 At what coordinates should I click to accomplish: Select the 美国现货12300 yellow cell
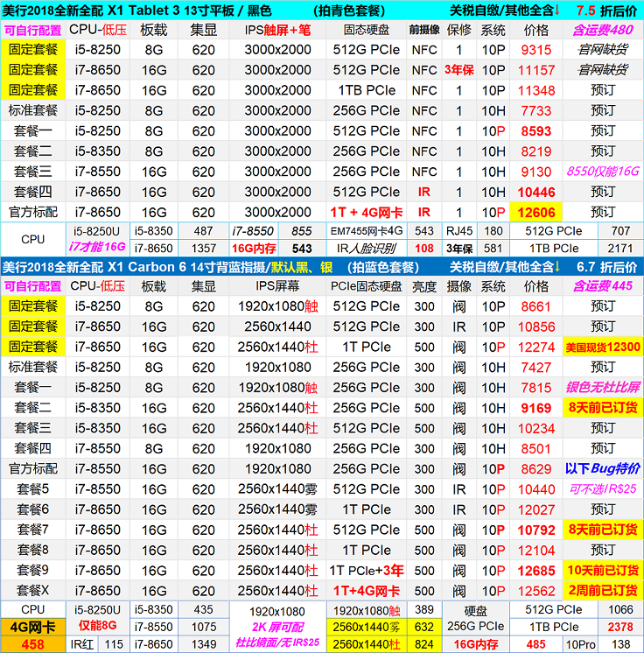pos(603,348)
